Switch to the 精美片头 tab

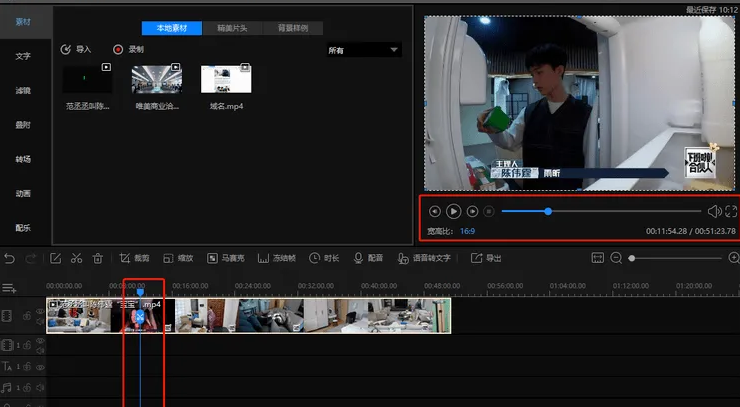click(232, 28)
